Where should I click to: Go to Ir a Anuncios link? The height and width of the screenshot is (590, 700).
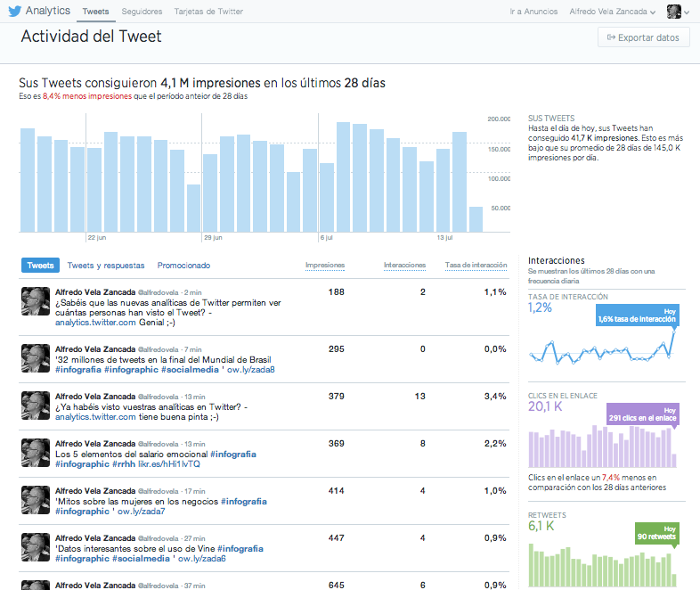pyautogui.click(x=533, y=12)
